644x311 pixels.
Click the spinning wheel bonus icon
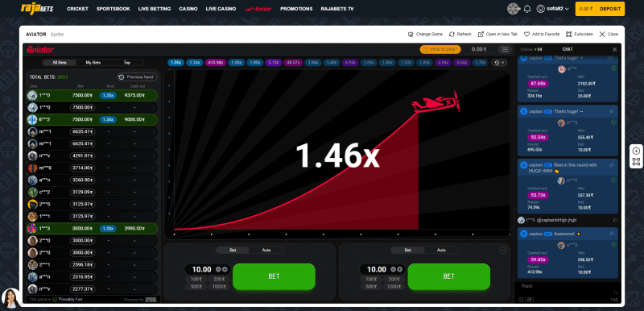coord(514,9)
